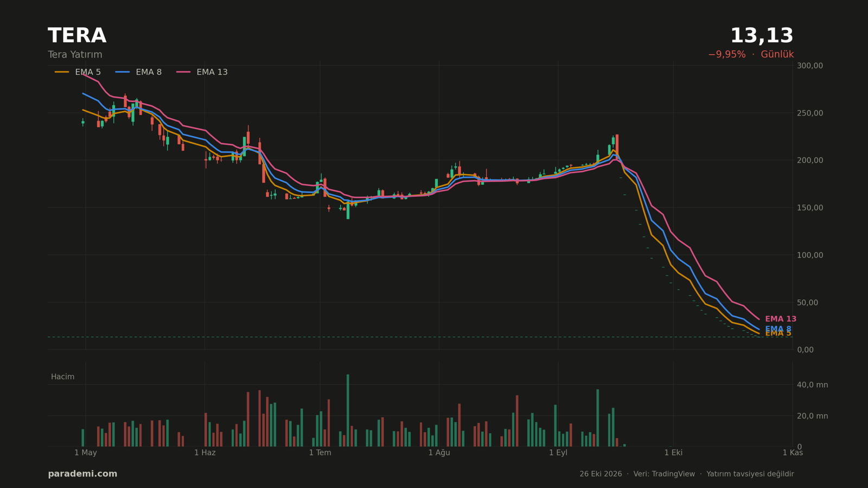Click the TERA ticker title

77,36
